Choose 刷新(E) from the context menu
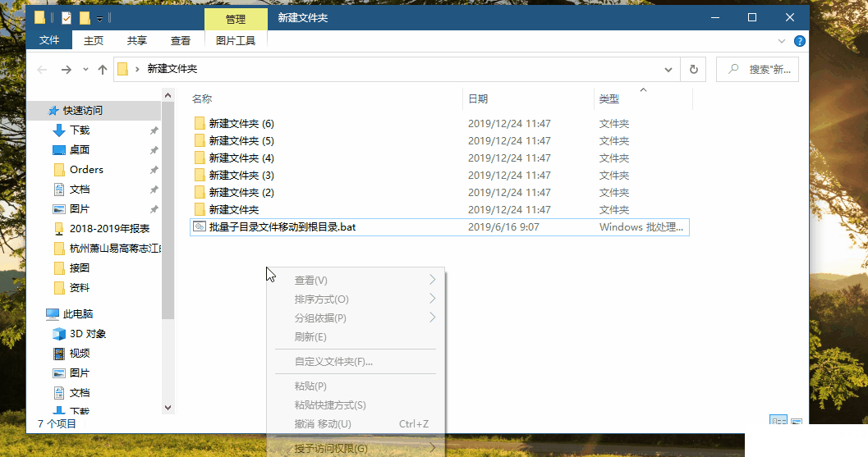This screenshot has width=868, height=457. [x=356, y=337]
